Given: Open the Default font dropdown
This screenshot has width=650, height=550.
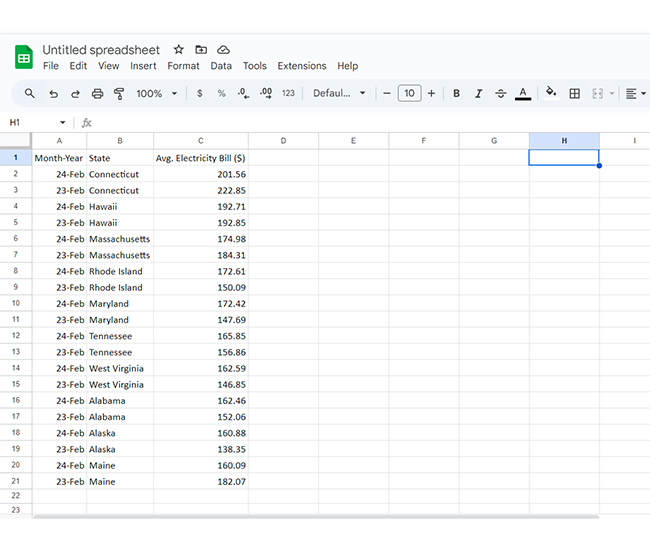Looking at the screenshot, I should tap(339, 93).
